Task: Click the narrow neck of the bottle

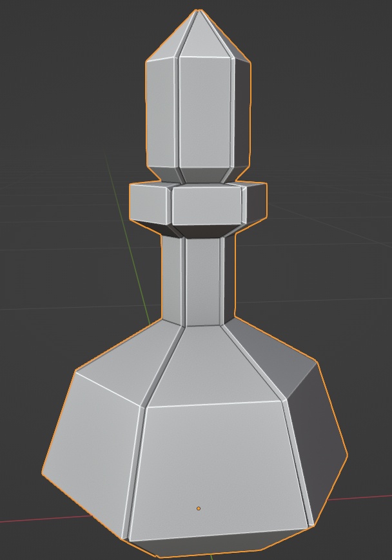Action: coord(198,281)
